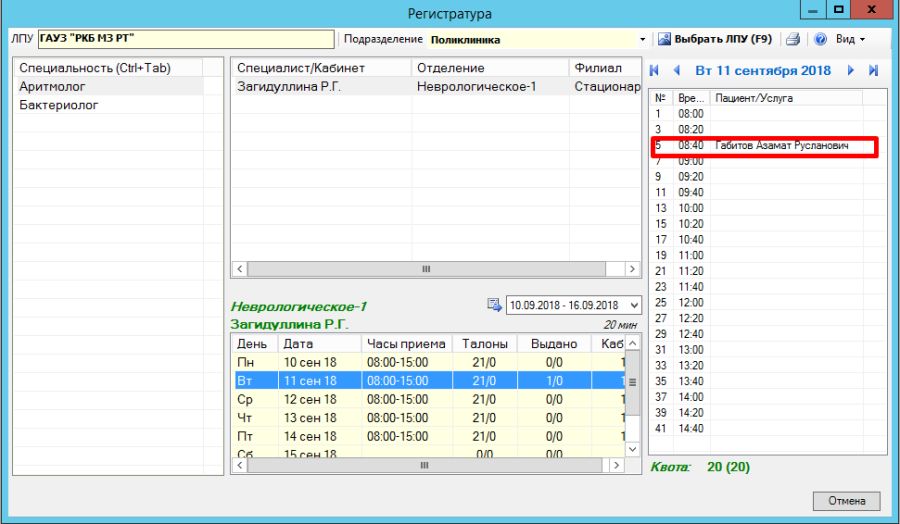Open the print icon in the toolbar
This screenshot has height=524, width=900.
click(x=793, y=39)
